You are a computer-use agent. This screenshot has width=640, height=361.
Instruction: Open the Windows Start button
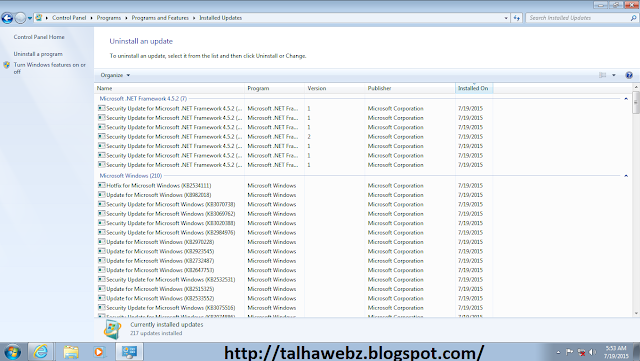coord(12,352)
